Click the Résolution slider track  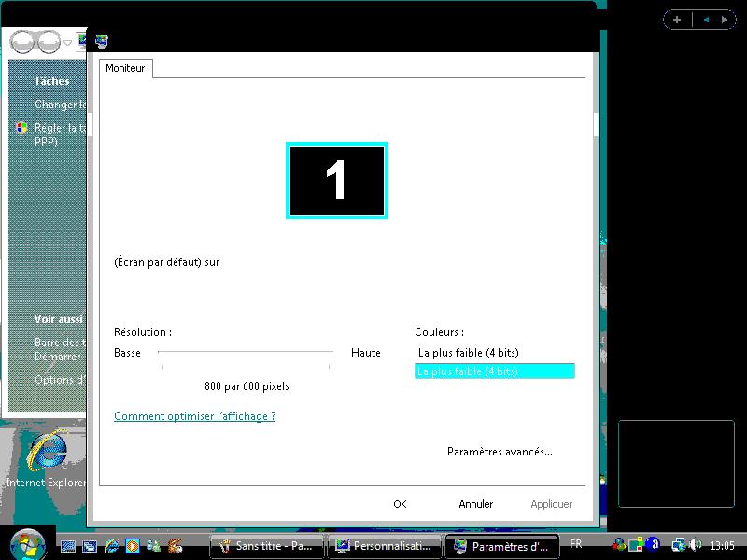246,353
